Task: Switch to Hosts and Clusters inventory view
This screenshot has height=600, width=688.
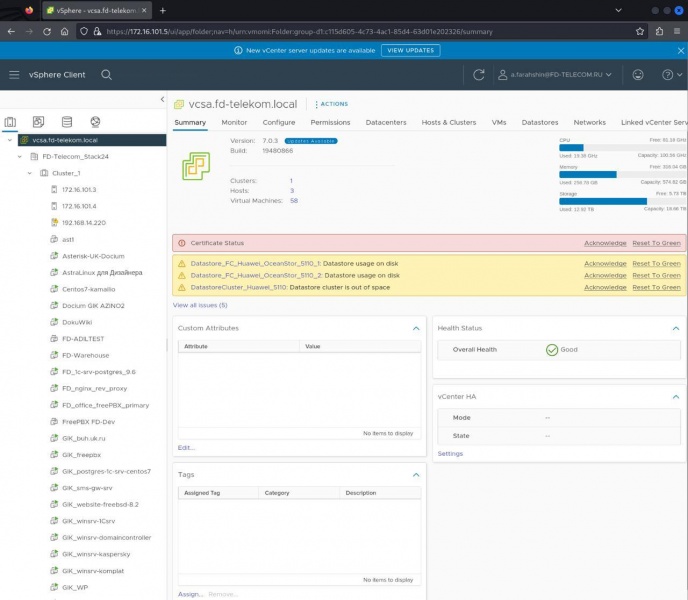Action: click(11, 122)
